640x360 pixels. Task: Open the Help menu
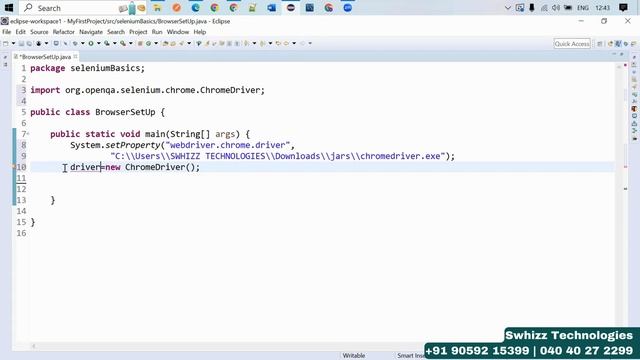200,32
